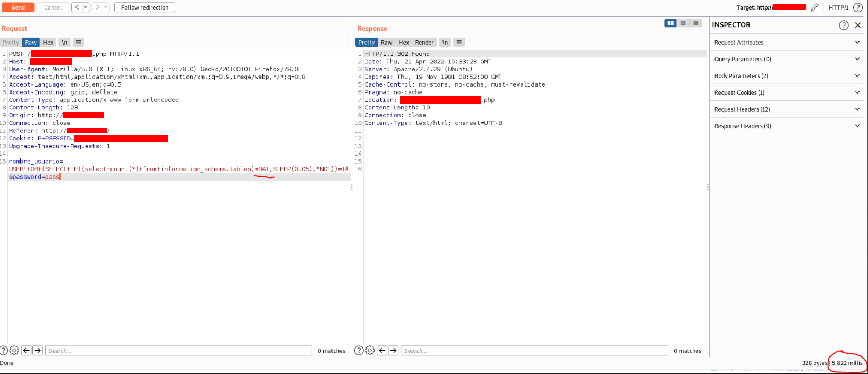868x374 pixels.
Task: Open the forward history dropdown arrow
Action: pos(106,7)
